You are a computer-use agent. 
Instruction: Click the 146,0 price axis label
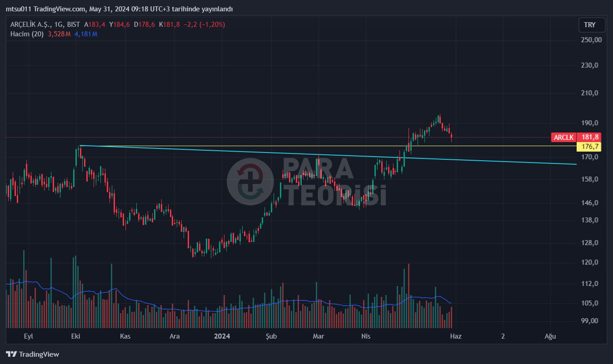590,203
